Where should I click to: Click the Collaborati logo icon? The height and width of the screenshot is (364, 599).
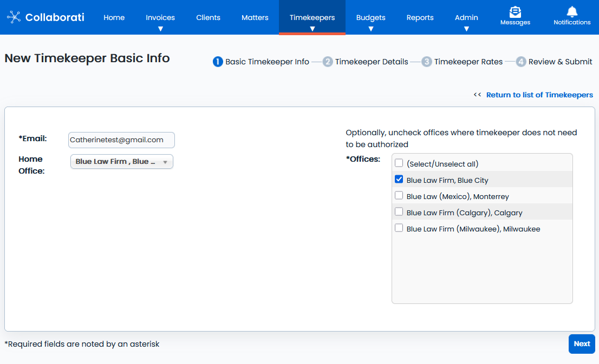click(14, 17)
